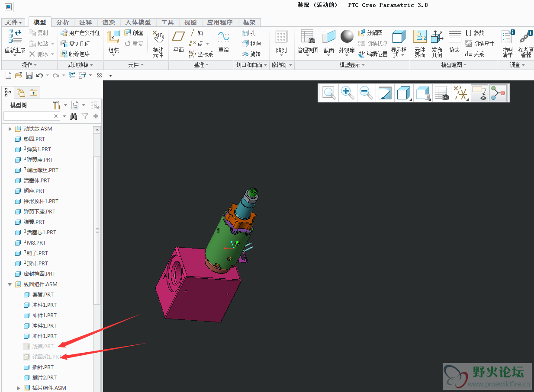Select the 孔 hole tool
The image size is (534, 392).
248,33
